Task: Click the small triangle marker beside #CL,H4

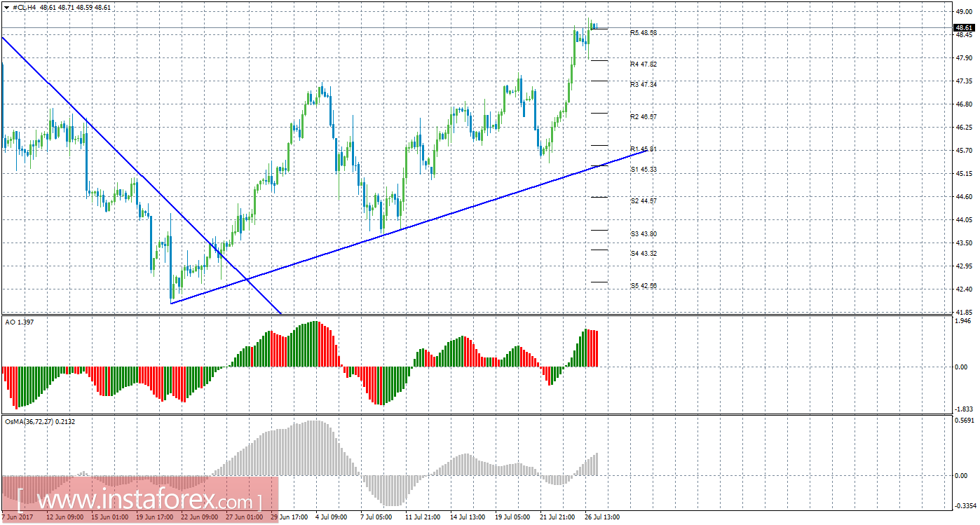Action: [7, 7]
